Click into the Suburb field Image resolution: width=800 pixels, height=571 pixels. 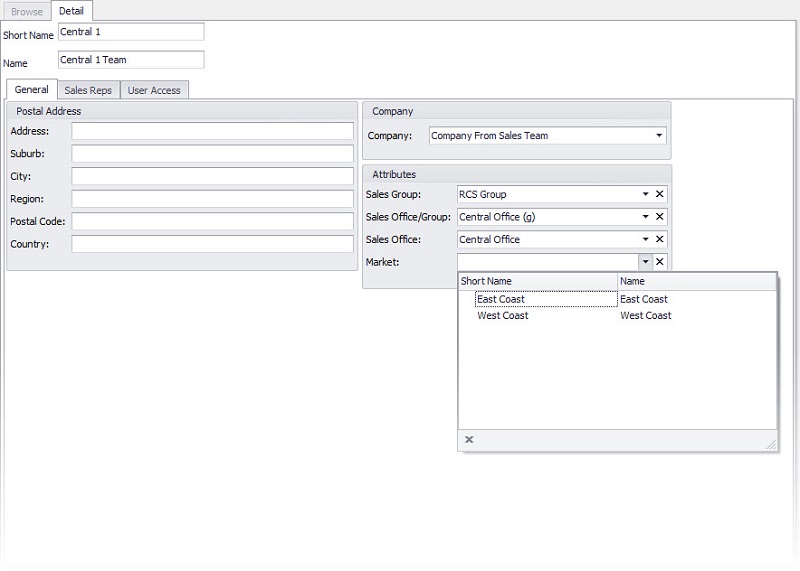212,154
